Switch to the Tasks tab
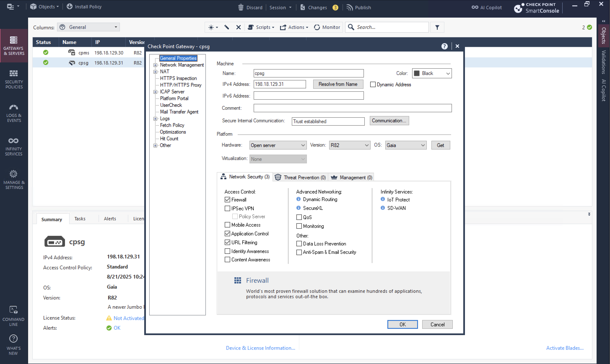The height and width of the screenshot is (364, 610). tap(80, 219)
